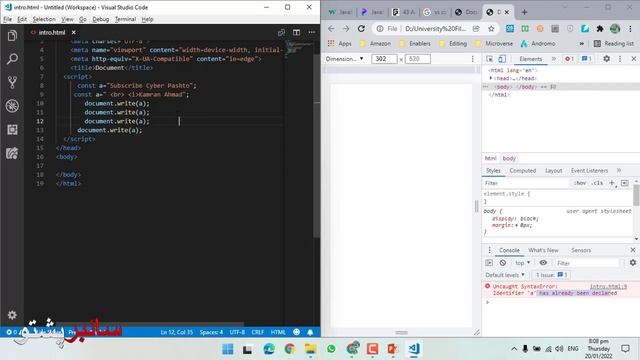The image size is (640, 360).
Task: Open WhatsApp from taskbar
Action: (331, 349)
